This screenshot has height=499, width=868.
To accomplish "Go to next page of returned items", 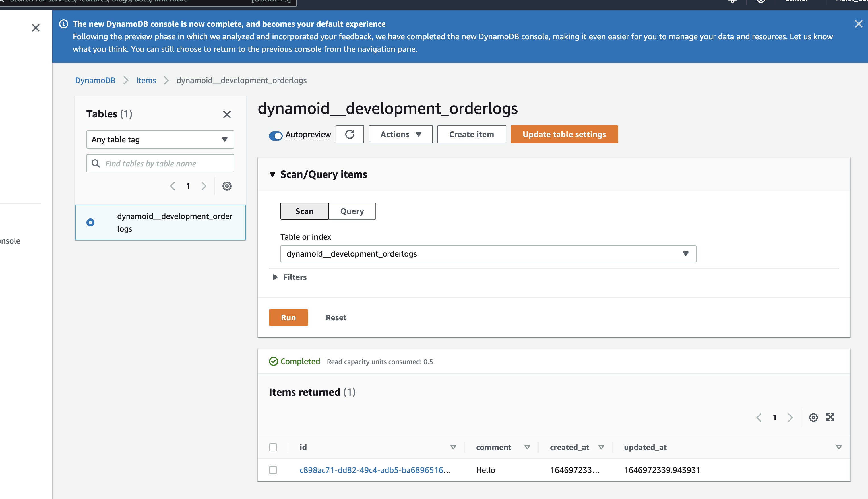I will click(790, 417).
